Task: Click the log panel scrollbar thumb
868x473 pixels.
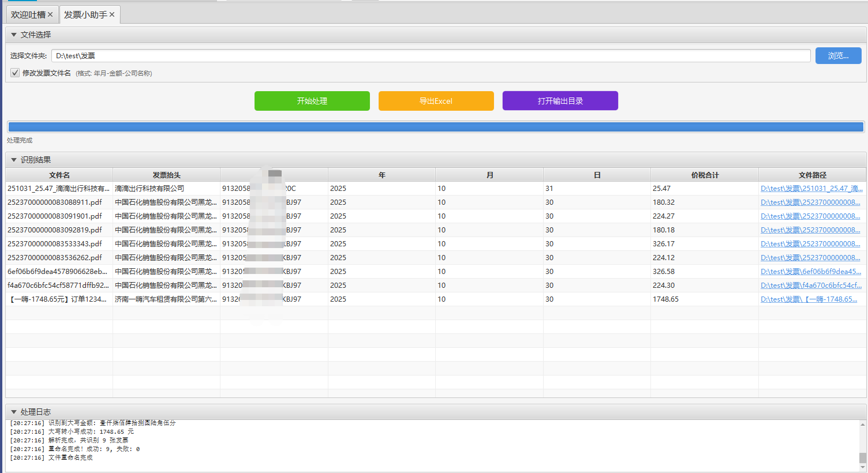Action: pyautogui.click(x=862, y=457)
